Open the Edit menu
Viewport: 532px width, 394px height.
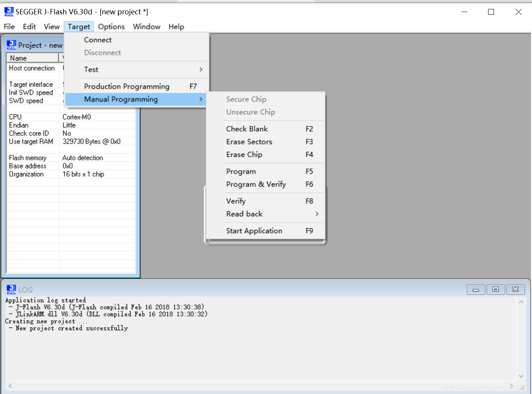click(29, 26)
